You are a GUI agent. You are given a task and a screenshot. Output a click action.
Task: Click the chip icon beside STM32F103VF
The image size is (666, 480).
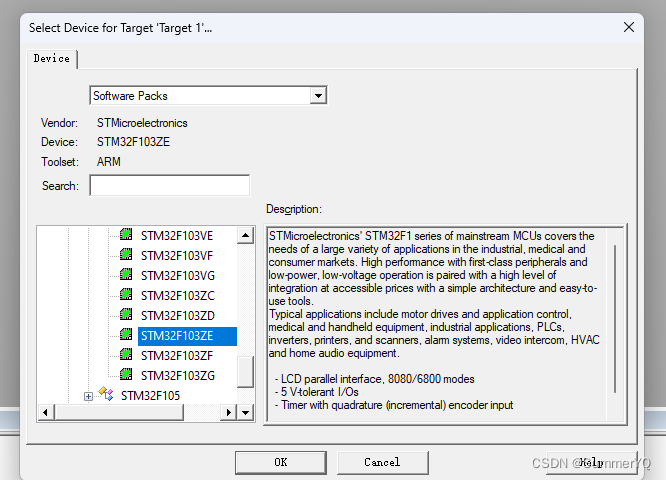(126, 254)
